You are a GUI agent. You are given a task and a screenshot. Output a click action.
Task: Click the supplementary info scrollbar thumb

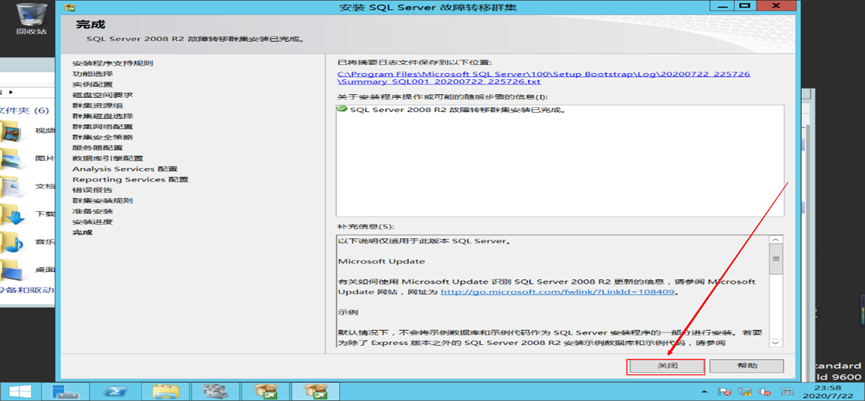[x=776, y=260]
